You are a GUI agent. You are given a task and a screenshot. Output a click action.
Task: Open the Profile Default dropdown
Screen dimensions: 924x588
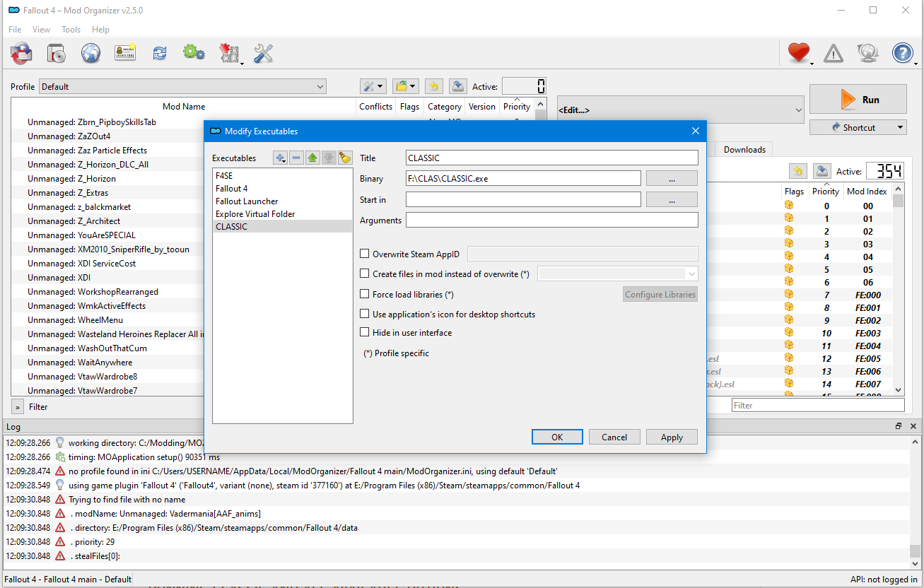[x=182, y=87]
